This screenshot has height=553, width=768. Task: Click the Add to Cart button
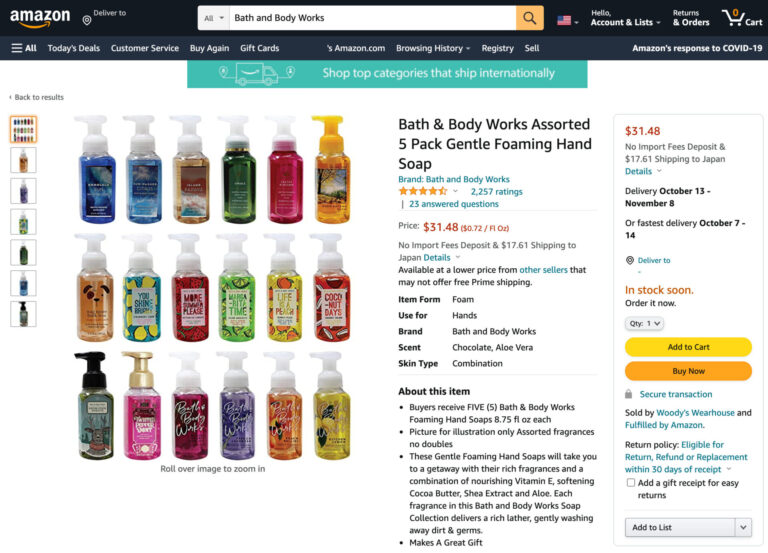[x=688, y=347]
